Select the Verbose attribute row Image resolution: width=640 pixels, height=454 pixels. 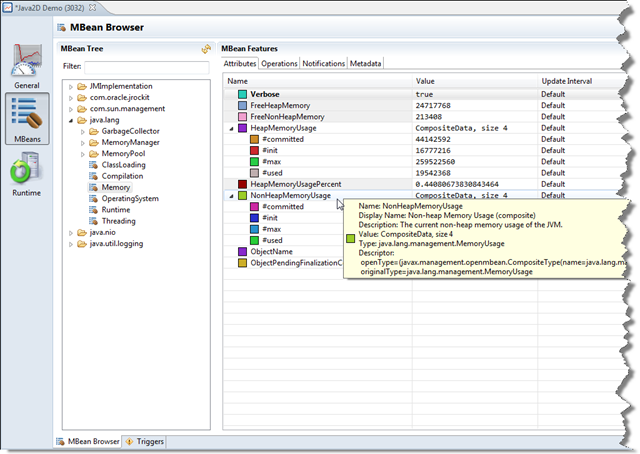point(424,94)
